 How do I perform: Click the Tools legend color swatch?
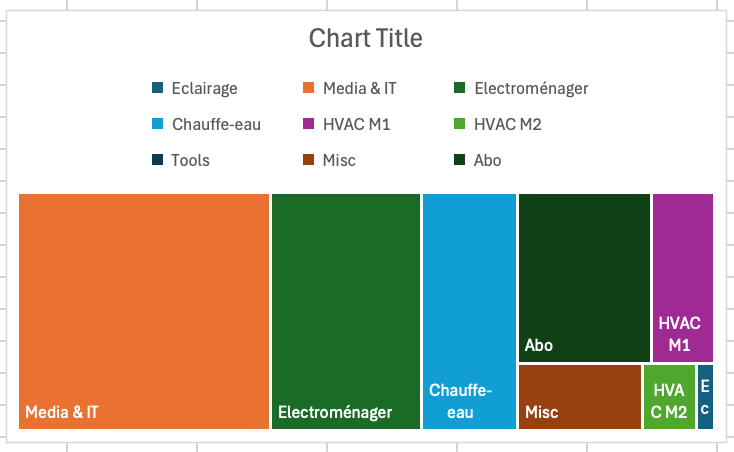coord(157,160)
